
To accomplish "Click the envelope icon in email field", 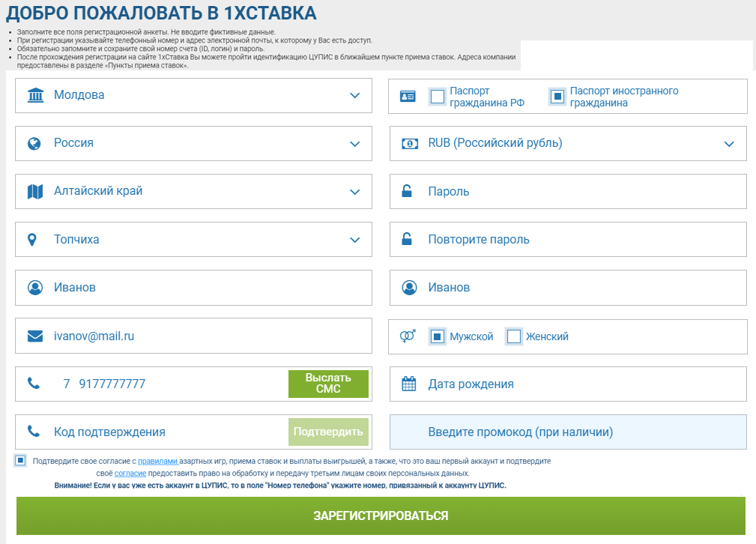I will [x=34, y=336].
